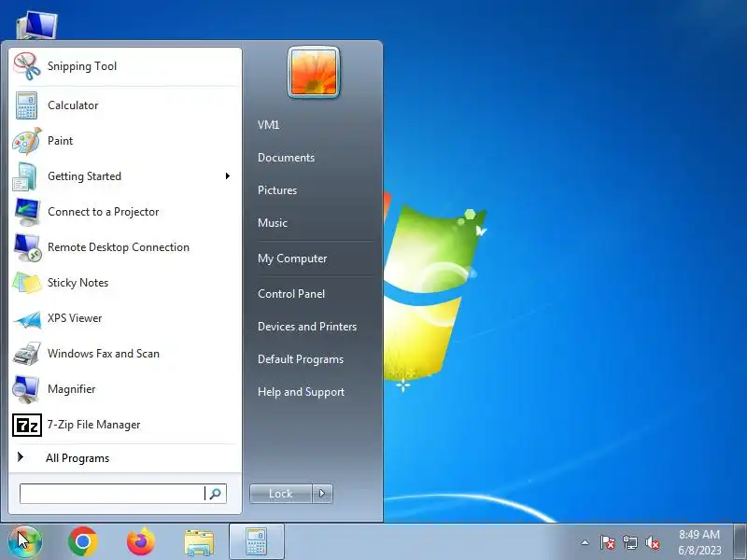Open Paint palette icon
This screenshot has width=747, height=560.
click(x=27, y=141)
